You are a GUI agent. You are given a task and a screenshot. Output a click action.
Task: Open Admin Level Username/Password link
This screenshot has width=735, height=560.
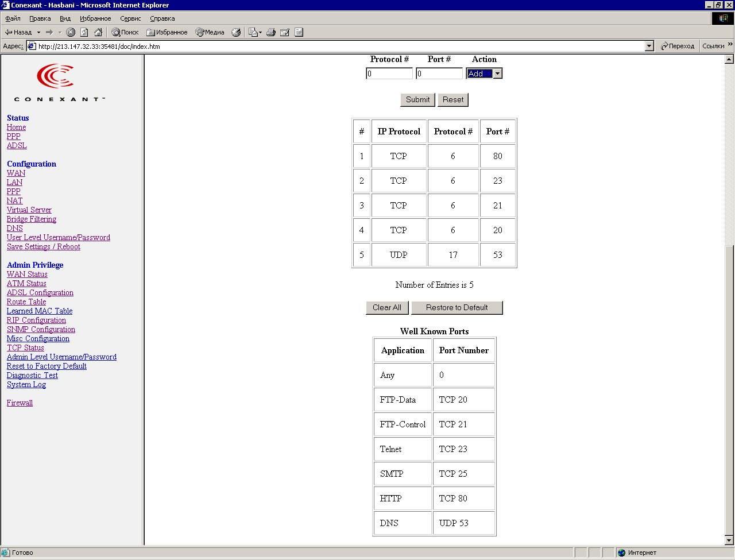click(61, 357)
